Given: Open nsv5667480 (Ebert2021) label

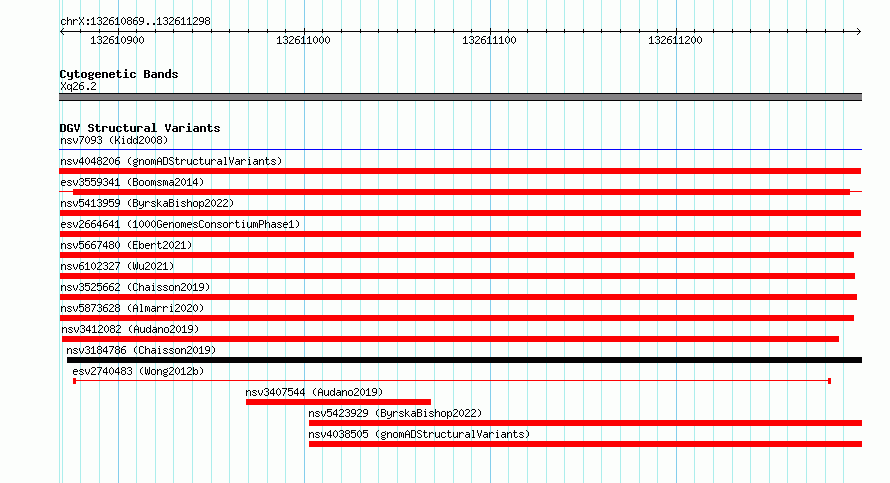Looking at the screenshot, I should point(126,245).
